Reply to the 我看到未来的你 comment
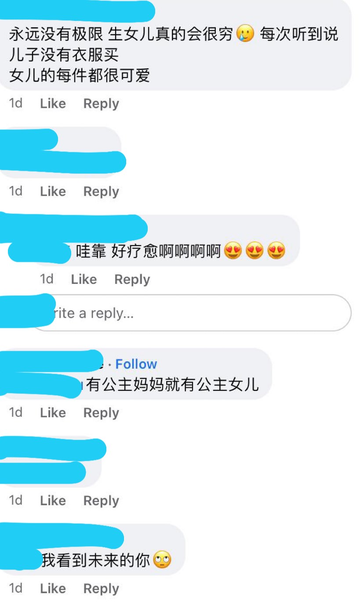 101,588
